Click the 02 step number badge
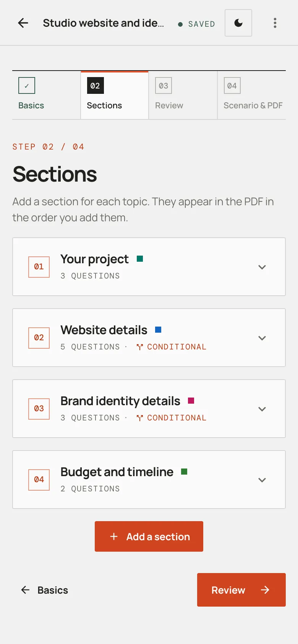298x644 pixels. 95,85
